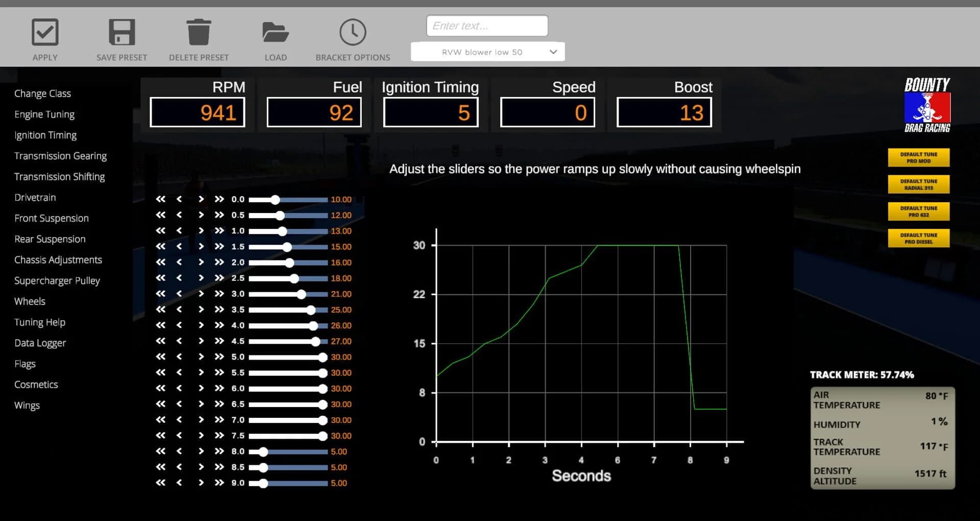The image size is (980, 521).
Task: Click the double-left arrow on the 0.0 slider row
Action: tap(161, 200)
